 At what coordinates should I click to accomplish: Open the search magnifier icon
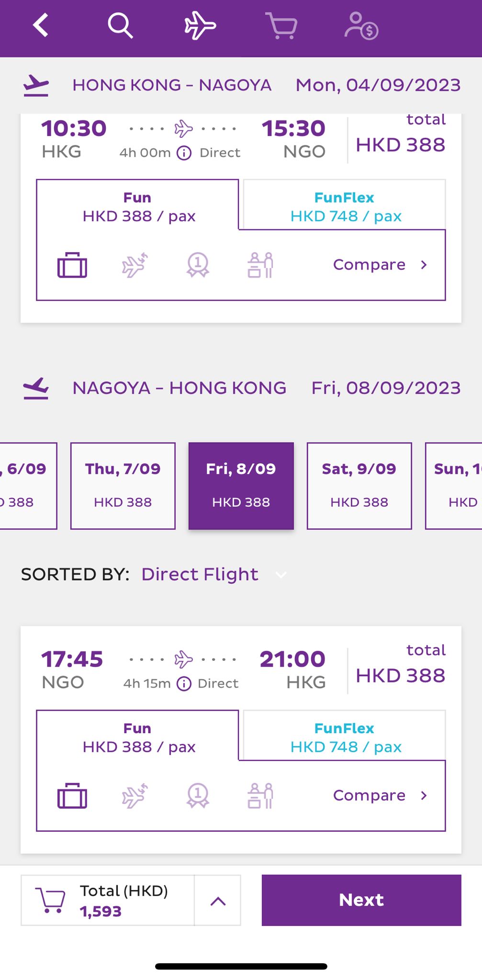point(120,25)
